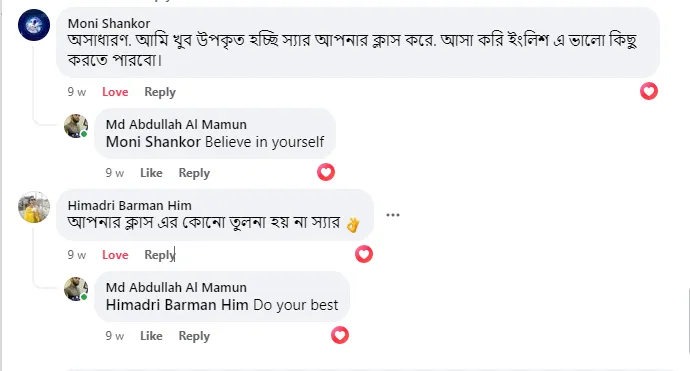Click the page scrollbar thumb on the right edge
The height and width of the screenshot is (371, 690).
tap(689, 321)
